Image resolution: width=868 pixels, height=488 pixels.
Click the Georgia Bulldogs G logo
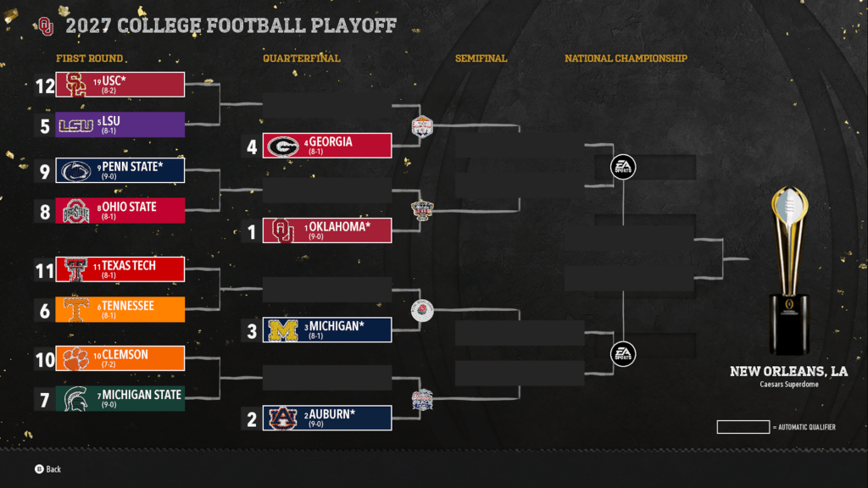point(282,146)
